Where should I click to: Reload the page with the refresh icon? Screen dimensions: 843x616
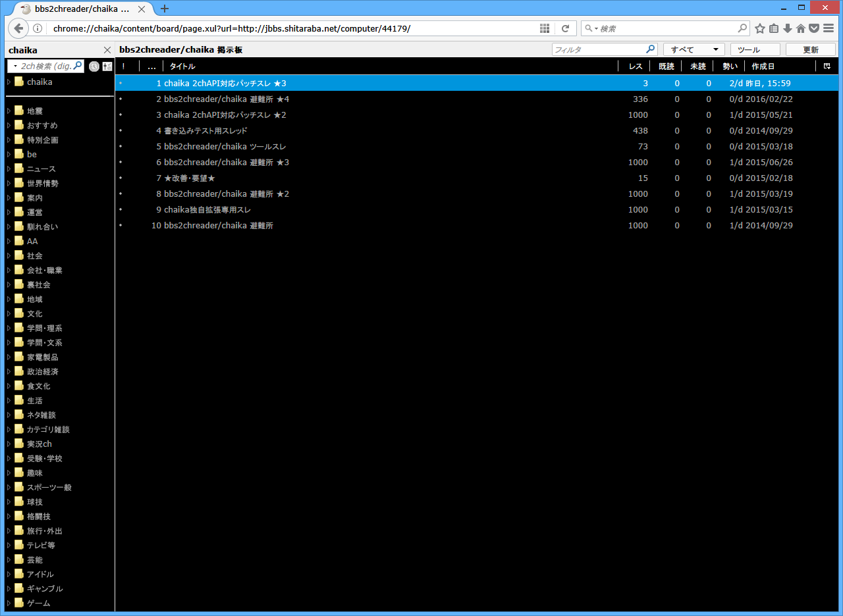point(565,28)
